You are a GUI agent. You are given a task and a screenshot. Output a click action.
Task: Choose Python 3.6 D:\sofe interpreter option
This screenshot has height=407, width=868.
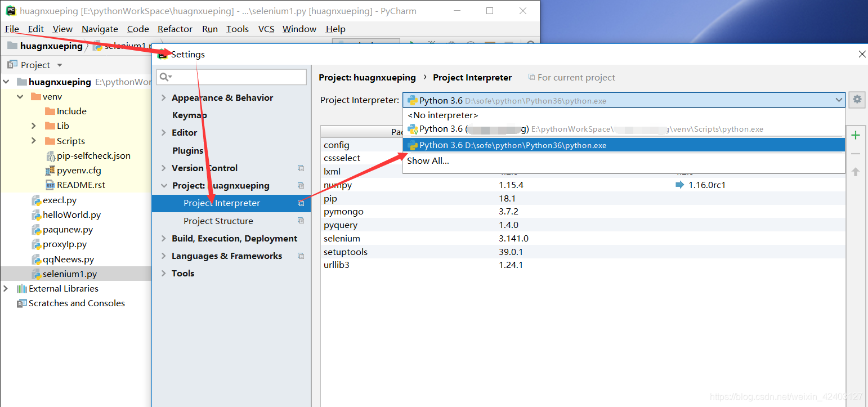tap(624, 145)
